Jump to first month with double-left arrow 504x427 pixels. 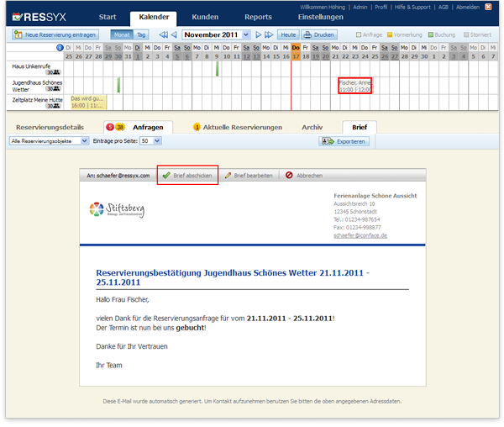[163, 35]
